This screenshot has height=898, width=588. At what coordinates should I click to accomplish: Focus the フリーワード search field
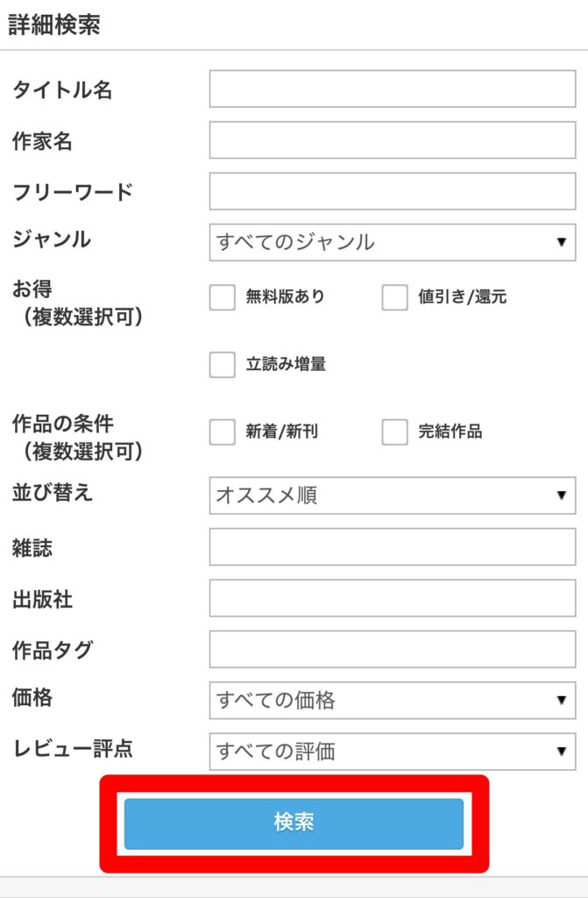(392, 191)
